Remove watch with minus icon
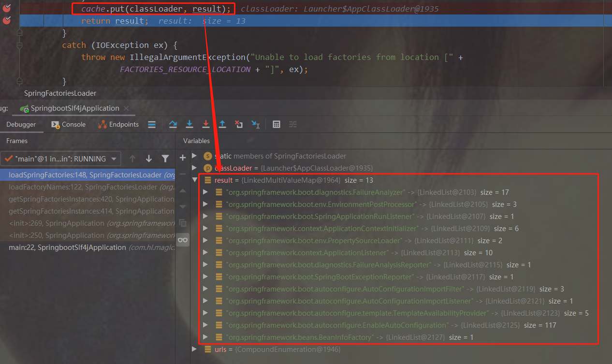The height and width of the screenshot is (364, 612). pyautogui.click(x=183, y=174)
